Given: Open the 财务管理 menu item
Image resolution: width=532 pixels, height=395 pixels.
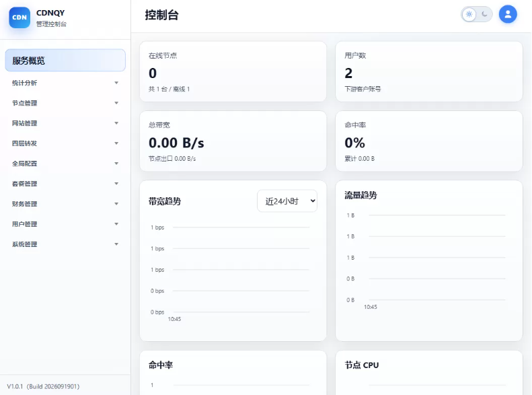Looking at the screenshot, I should pos(65,204).
